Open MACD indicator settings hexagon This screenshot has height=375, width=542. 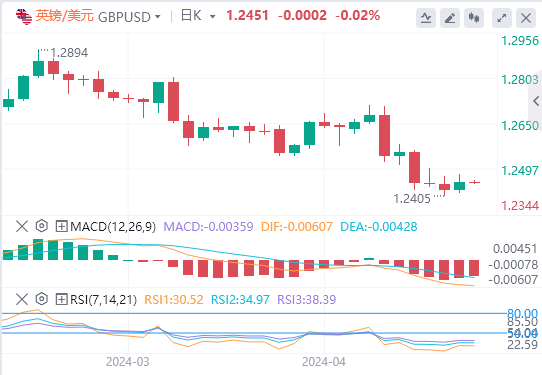(41, 226)
